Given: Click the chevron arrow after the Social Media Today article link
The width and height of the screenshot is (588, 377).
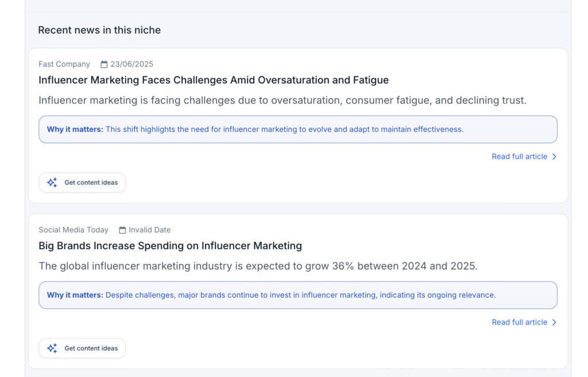Looking at the screenshot, I should click(554, 322).
